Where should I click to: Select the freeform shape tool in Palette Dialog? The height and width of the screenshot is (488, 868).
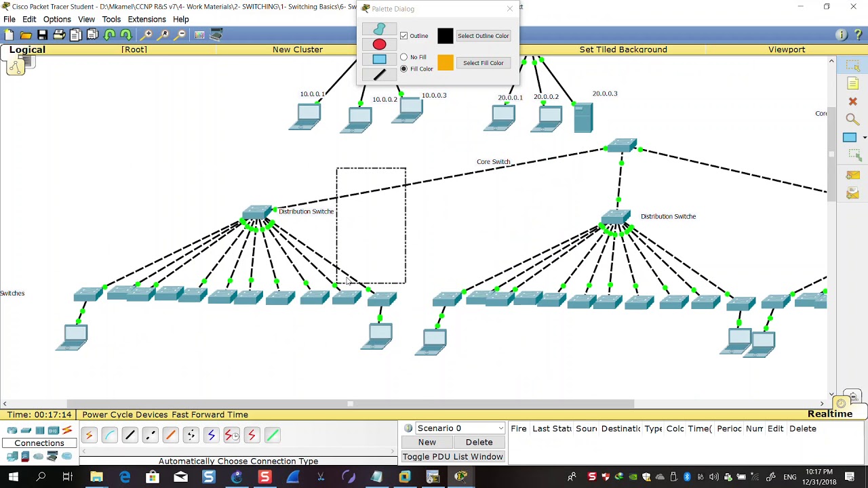click(379, 28)
